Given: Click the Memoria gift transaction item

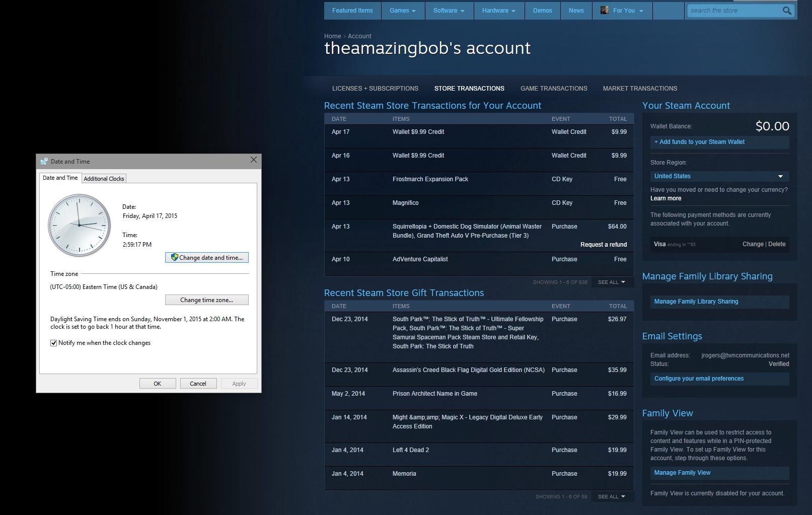Looking at the screenshot, I should point(404,474).
